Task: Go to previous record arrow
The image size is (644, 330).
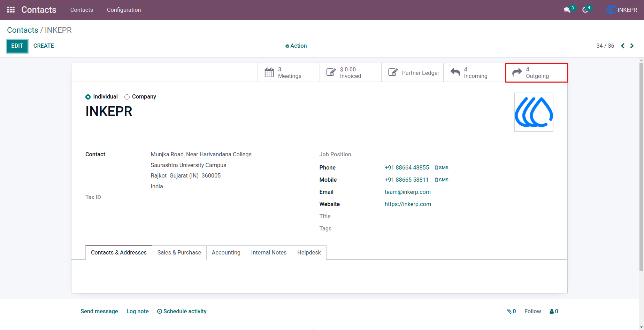Action: (623, 46)
